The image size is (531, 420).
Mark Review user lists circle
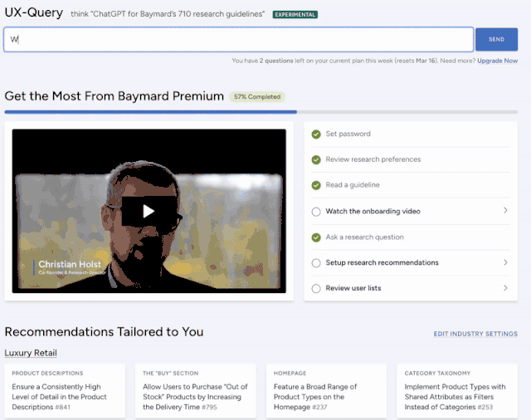[x=316, y=289]
